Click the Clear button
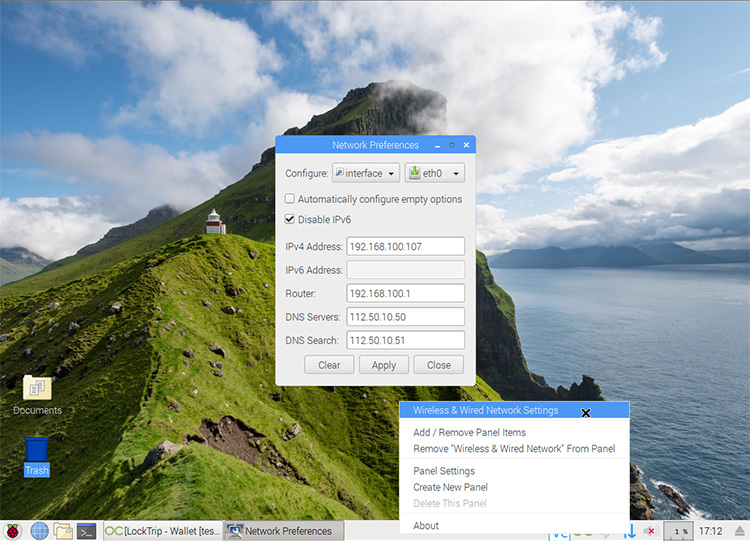The height and width of the screenshot is (541, 750). pos(330,365)
